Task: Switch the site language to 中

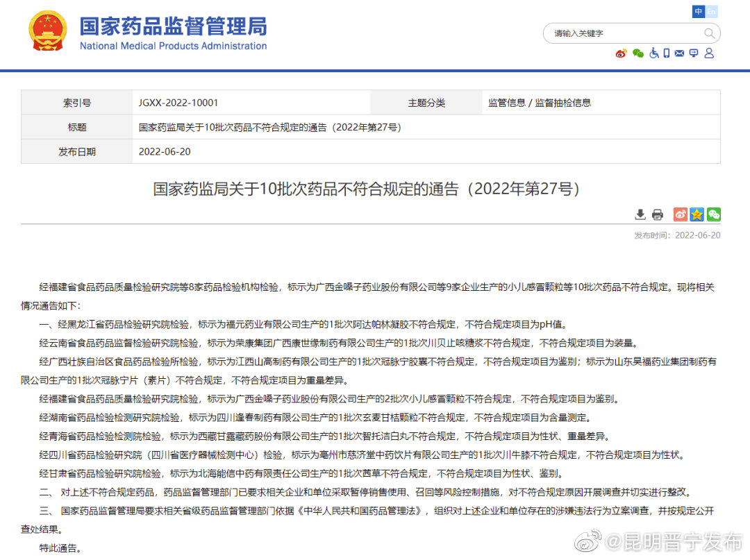Action: pos(698,11)
